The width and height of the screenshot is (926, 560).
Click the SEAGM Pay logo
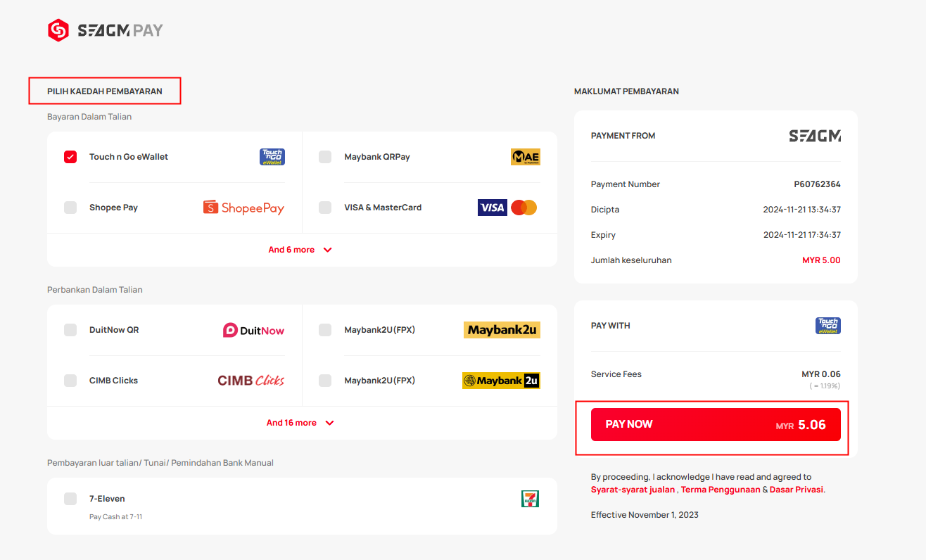tap(106, 30)
